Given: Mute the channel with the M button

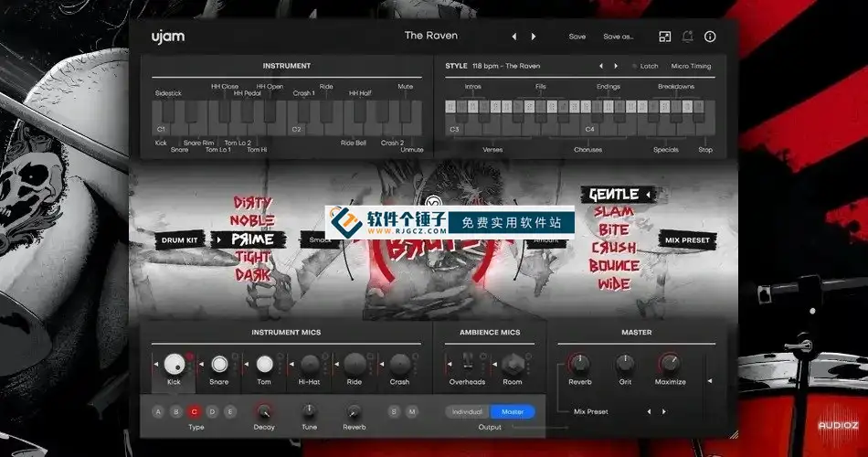Looking at the screenshot, I should click(x=412, y=411).
